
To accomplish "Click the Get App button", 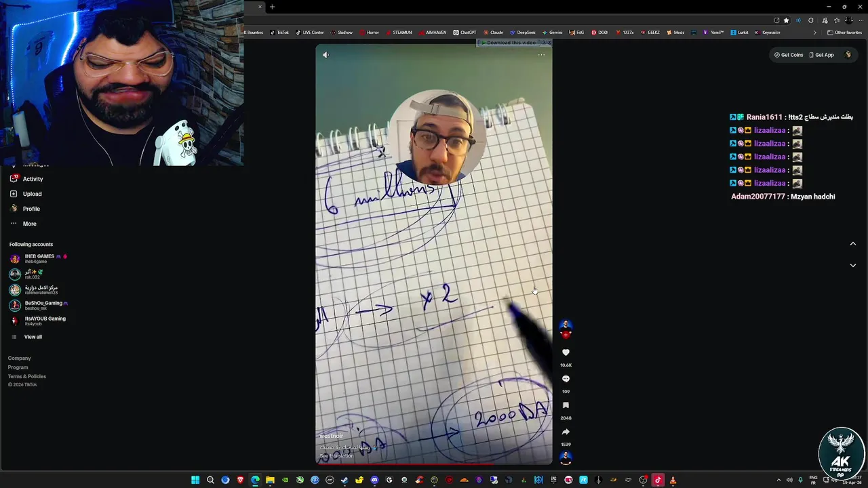I will 822,55.
